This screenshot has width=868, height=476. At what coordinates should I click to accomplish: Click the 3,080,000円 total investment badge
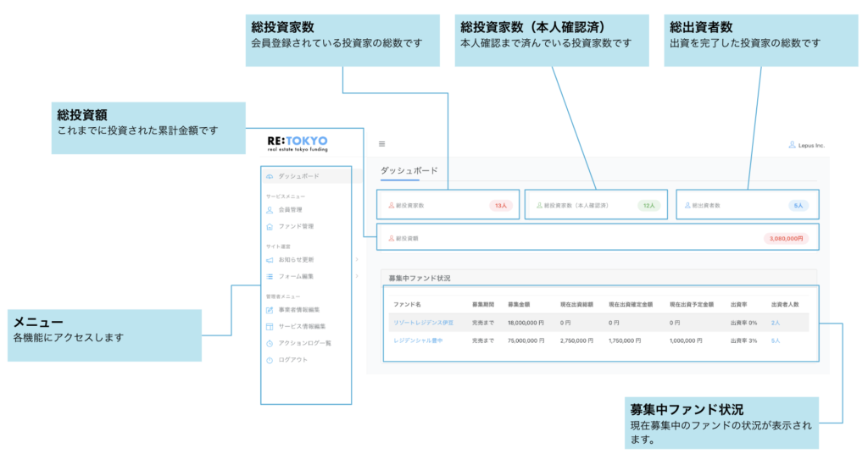(786, 239)
